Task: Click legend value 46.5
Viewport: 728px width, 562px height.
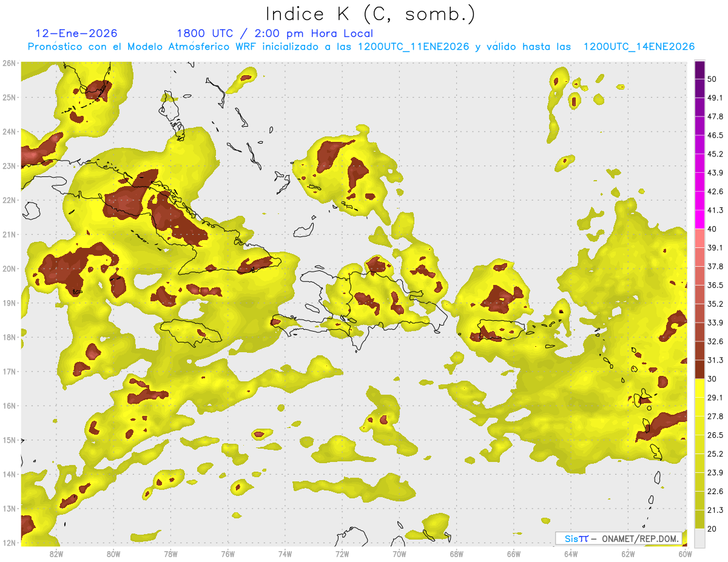Action: click(715, 135)
